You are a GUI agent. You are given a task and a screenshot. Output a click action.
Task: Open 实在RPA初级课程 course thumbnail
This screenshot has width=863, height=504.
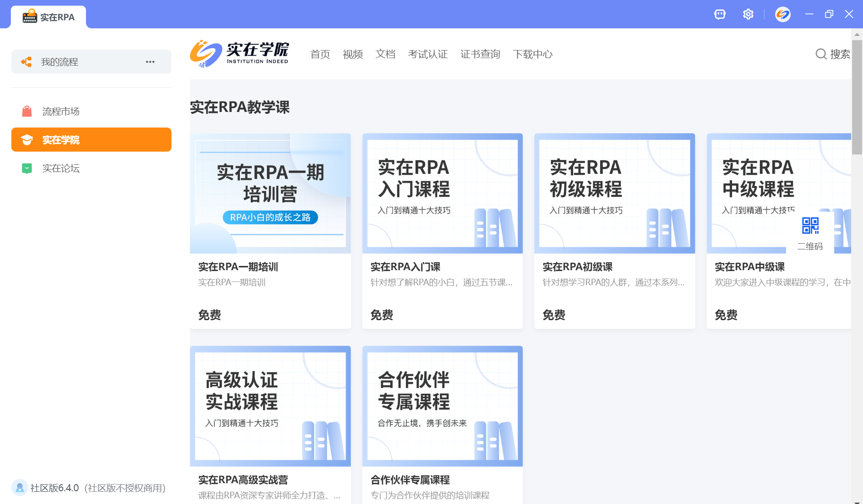[x=615, y=193]
